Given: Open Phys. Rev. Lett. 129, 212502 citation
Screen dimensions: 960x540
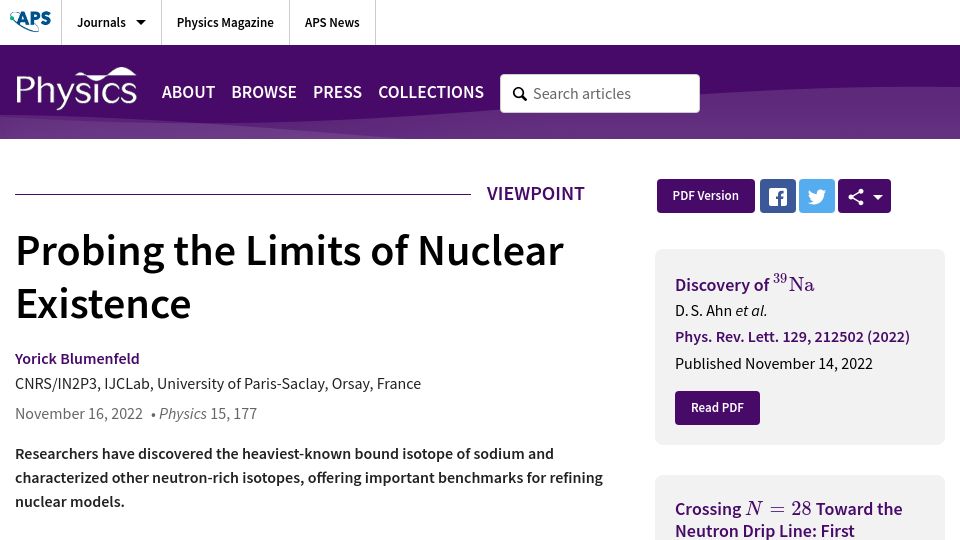Looking at the screenshot, I should 792,337.
